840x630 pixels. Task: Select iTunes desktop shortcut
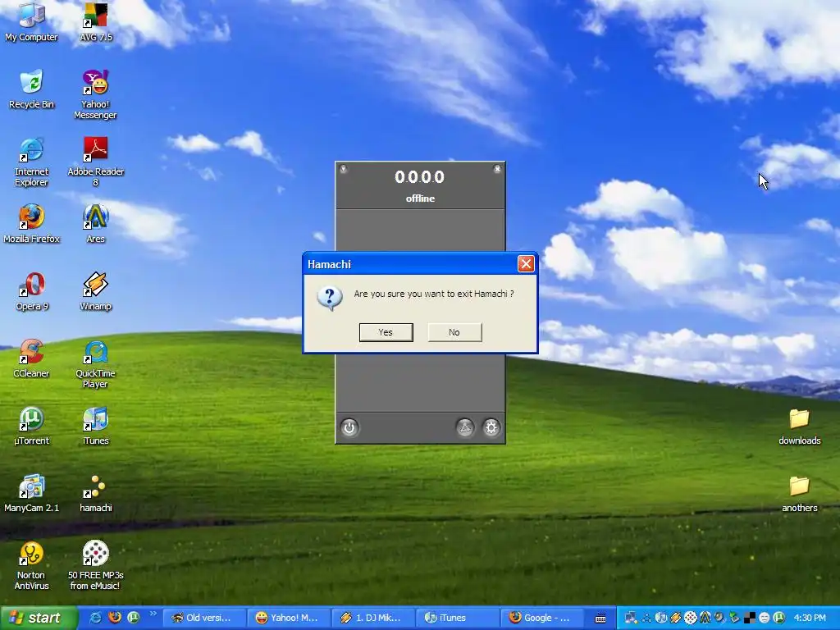coord(95,426)
